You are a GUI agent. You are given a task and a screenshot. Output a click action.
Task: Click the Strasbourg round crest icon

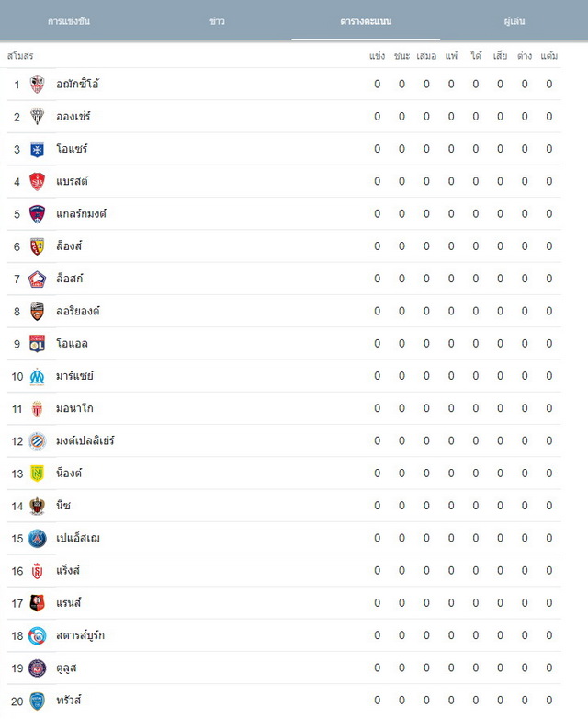pos(37,635)
